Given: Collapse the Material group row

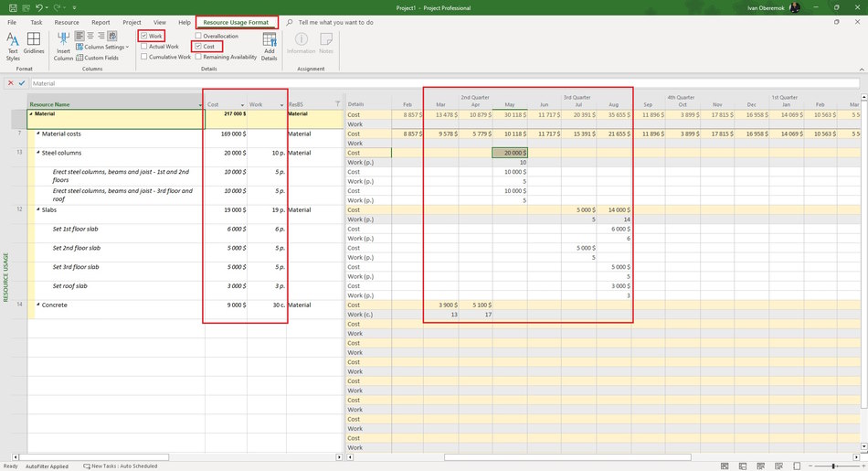Looking at the screenshot, I should point(31,113).
